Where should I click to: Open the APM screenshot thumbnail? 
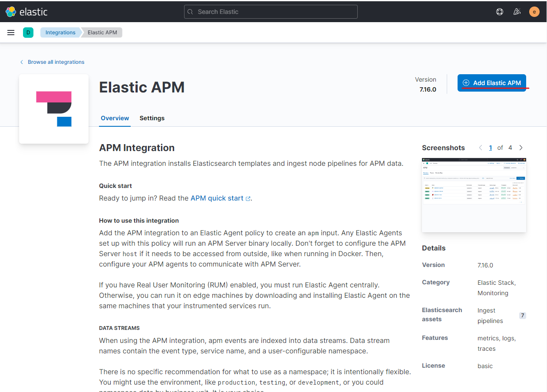474,195
